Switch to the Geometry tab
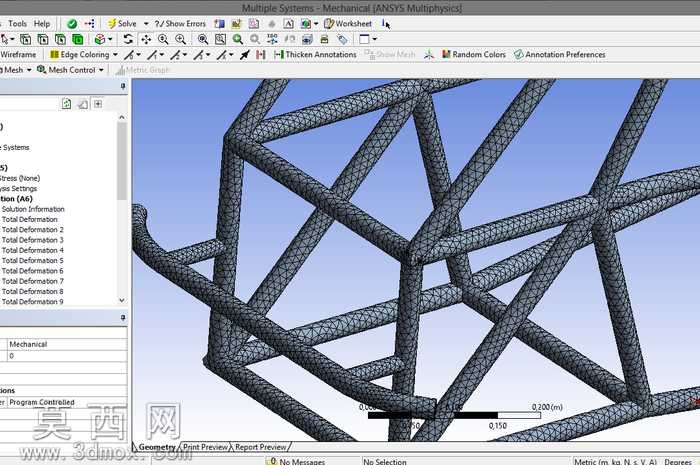Viewport: 700px width, 465px height. click(x=157, y=447)
